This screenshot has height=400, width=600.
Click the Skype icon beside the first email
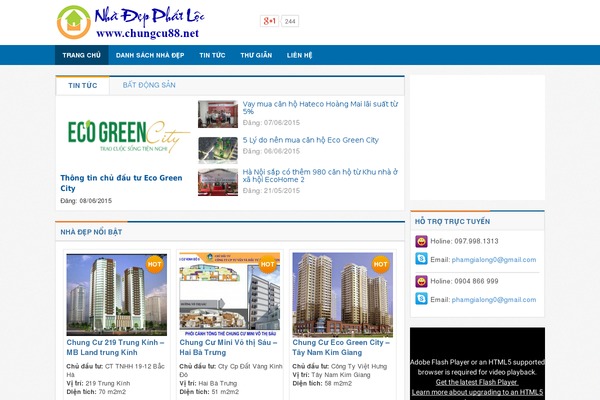pyautogui.click(x=421, y=259)
